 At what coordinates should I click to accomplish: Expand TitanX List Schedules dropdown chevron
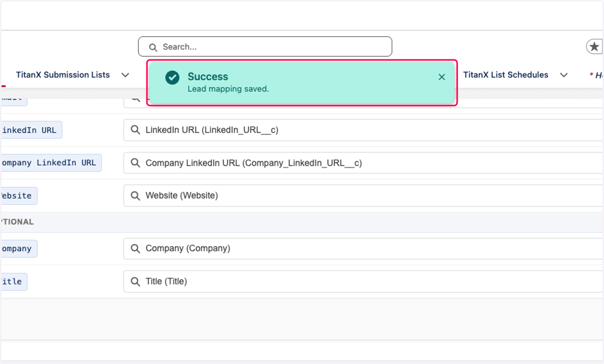pos(564,75)
